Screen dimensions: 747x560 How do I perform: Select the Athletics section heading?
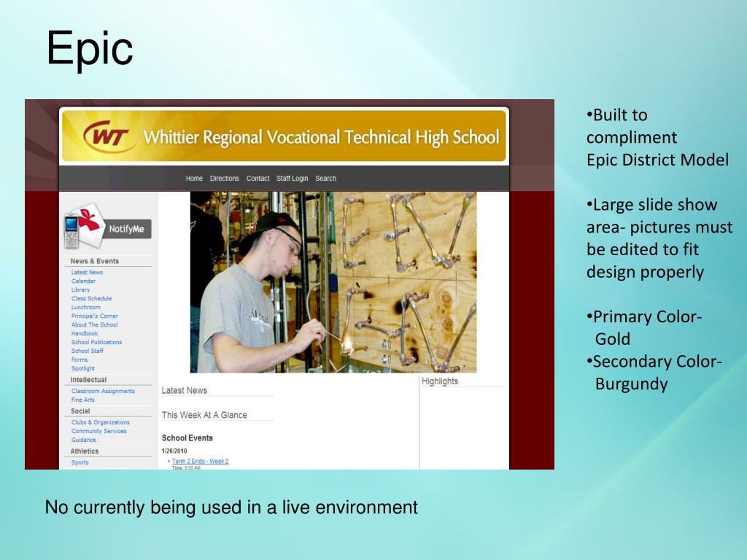[x=85, y=451]
